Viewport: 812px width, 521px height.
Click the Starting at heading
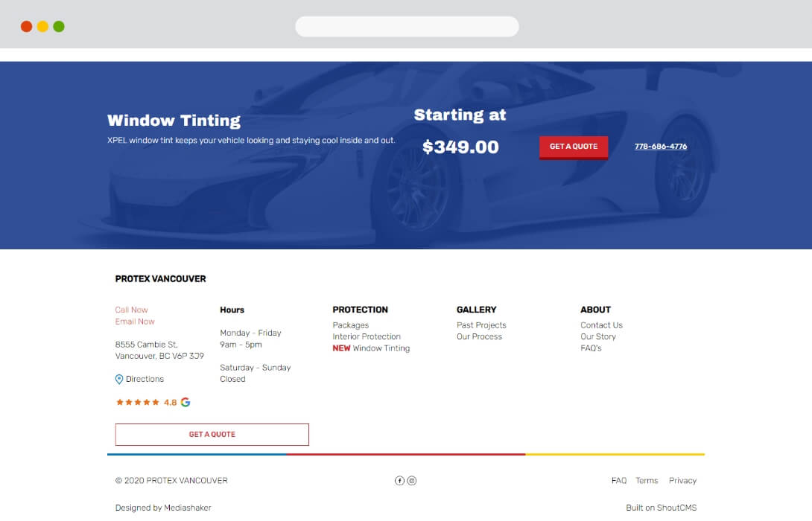pos(460,115)
